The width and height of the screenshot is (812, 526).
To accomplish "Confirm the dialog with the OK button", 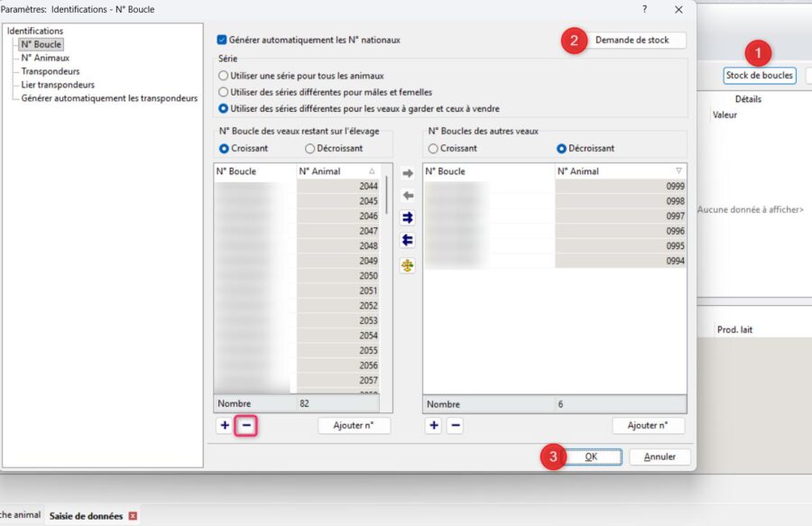I will click(x=591, y=457).
